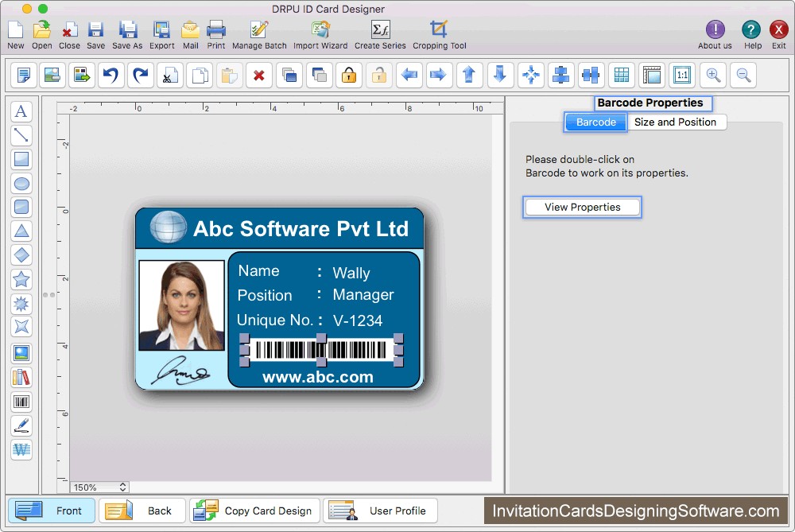
Task: Select the Line drawing tool
Action: pyautogui.click(x=21, y=135)
